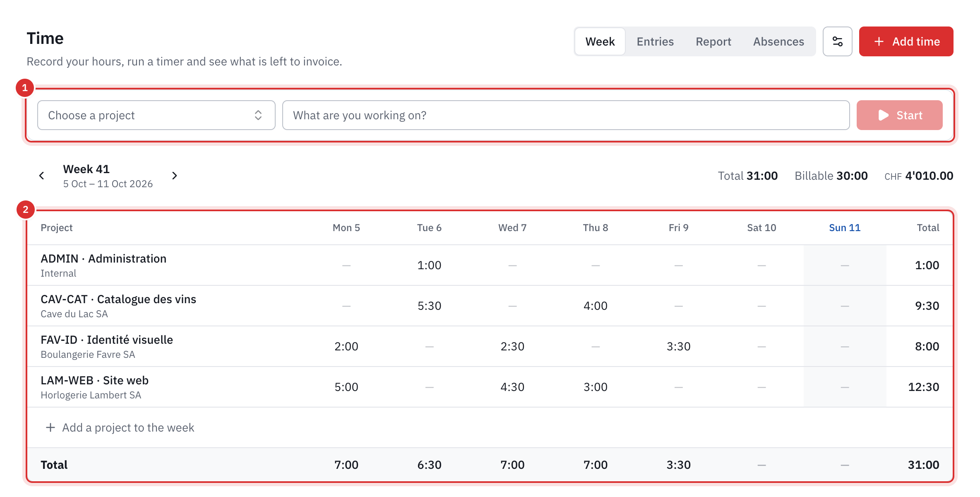Go to next week with right chevron
Image resolution: width=980 pixels, height=497 pixels.
(x=175, y=176)
